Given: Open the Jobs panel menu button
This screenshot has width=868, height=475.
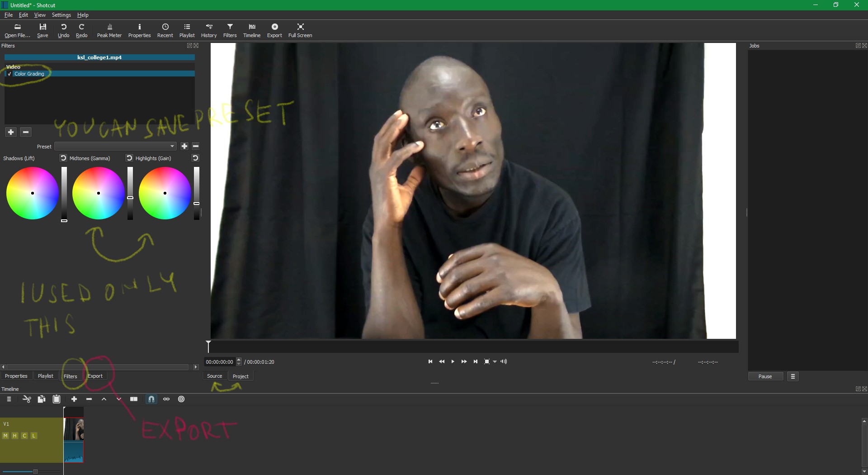Looking at the screenshot, I should pos(793,376).
